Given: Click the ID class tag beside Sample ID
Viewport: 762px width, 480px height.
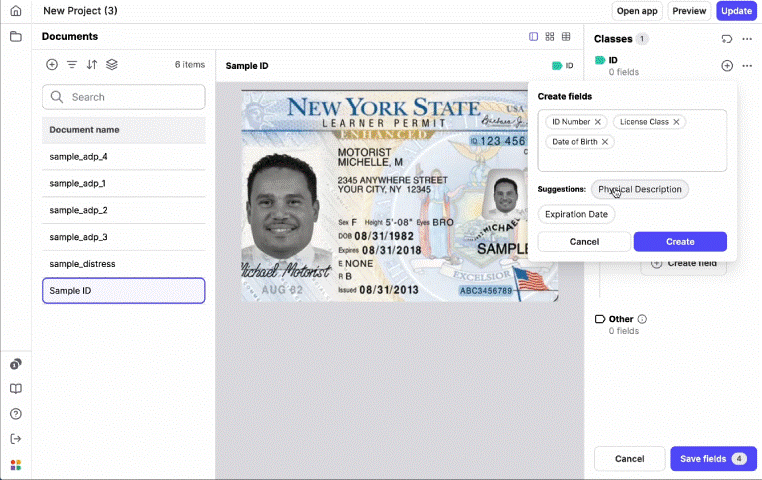Looking at the screenshot, I should point(563,66).
